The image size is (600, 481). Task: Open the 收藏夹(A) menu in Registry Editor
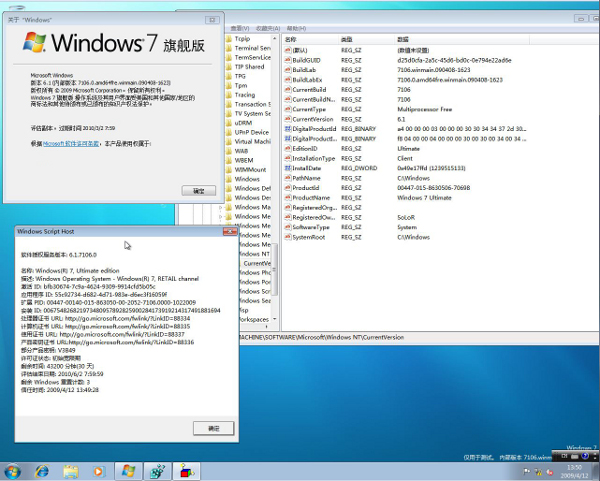pyautogui.click(x=268, y=28)
